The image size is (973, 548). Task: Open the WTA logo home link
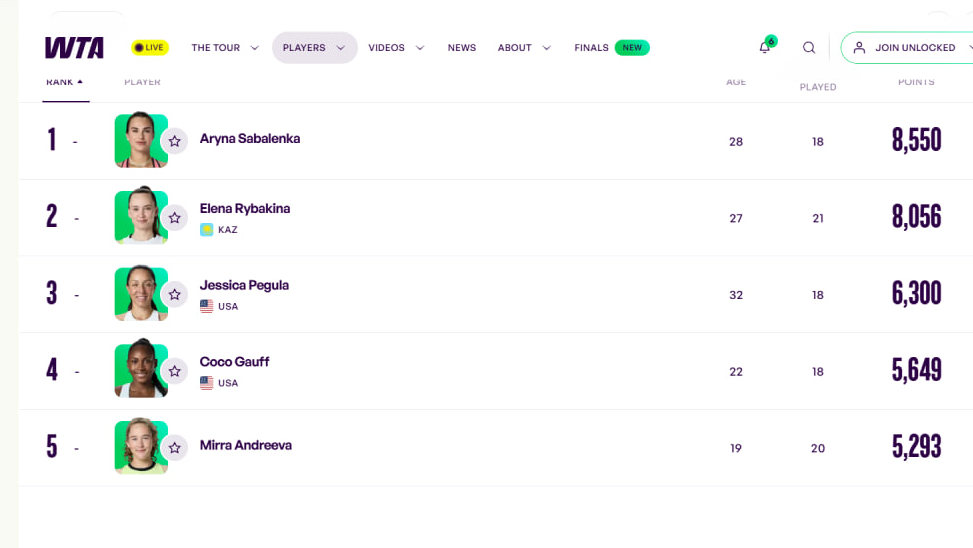74,48
